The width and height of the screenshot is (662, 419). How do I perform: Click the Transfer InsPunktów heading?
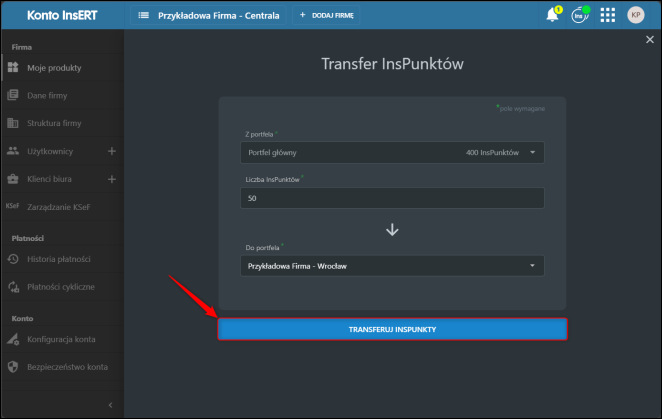(x=392, y=64)
